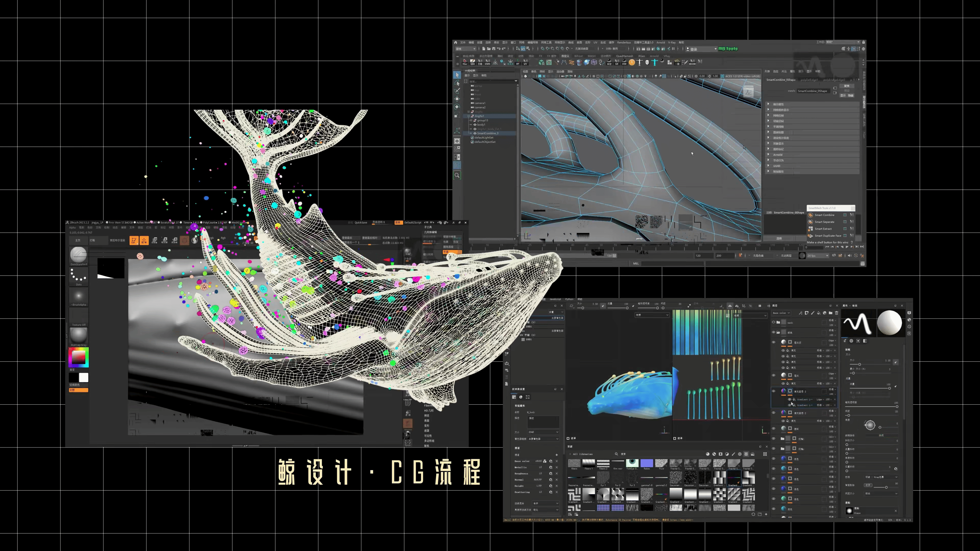
Task: Switch to the QuadRemesh shelf tab in Maya
Action: [x=624, y=56]
